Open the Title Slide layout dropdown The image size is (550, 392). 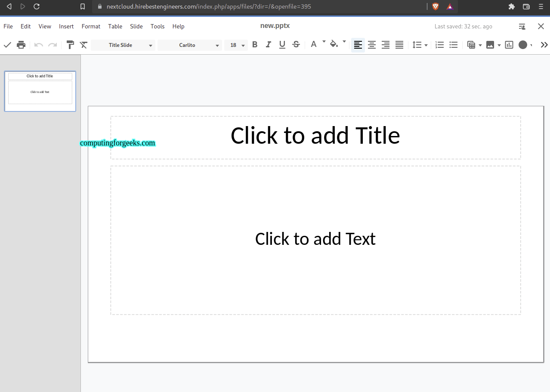123,45
